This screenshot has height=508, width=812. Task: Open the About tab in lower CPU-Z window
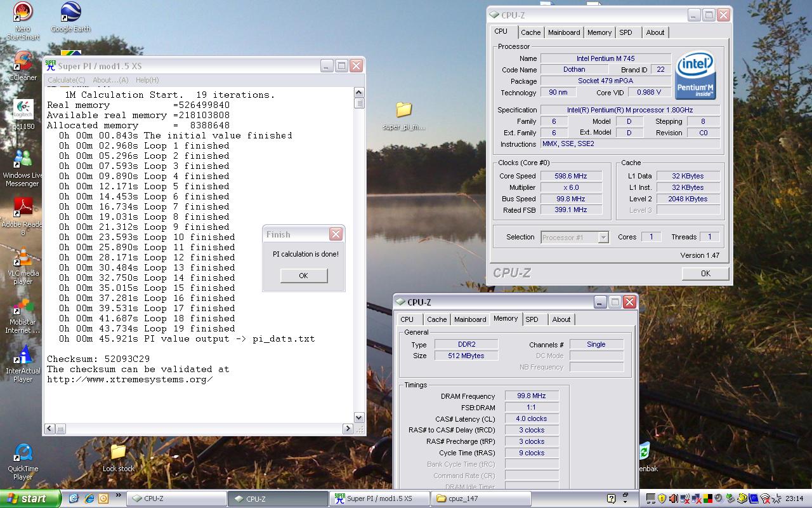(x=561, y=319)
